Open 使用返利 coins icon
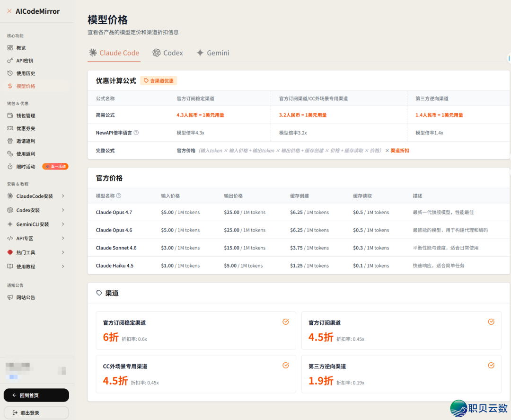Image resolution: width=511 pixels, height=420 pixels. [10, 153]
